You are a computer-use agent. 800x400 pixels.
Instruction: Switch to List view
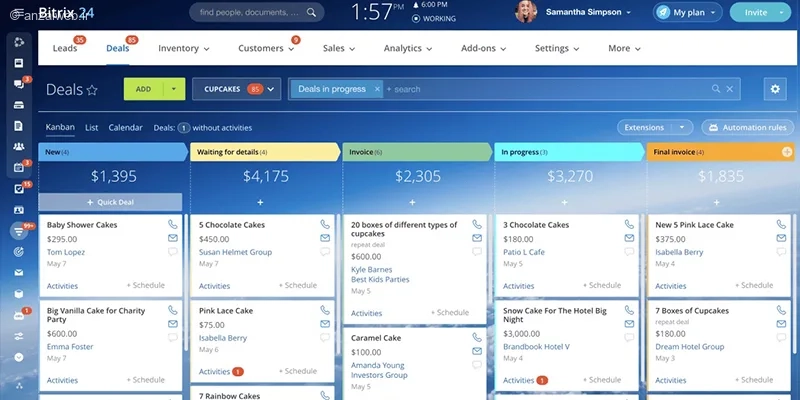click(92, 128)
